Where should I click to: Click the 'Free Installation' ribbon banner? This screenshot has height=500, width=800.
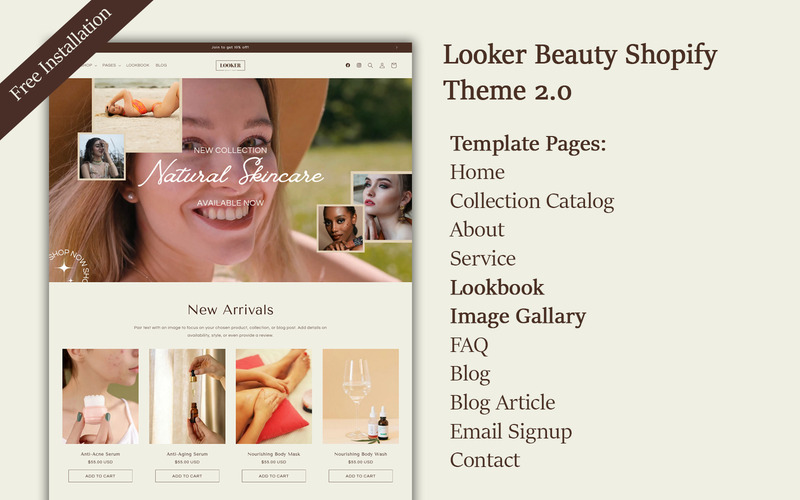tap(60, 53)
